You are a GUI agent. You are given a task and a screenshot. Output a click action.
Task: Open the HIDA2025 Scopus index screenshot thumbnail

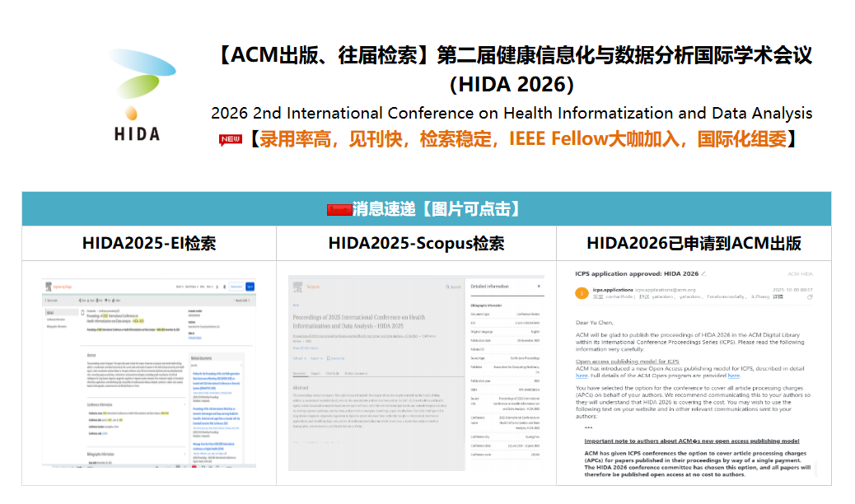pyautogui.click(x=416, y=373)
